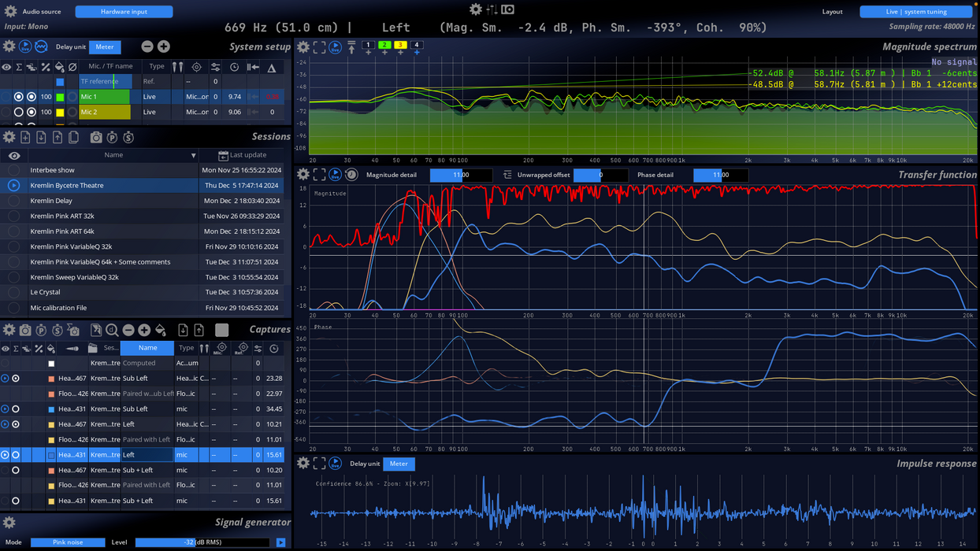Screen dimensions: 980x551
Task: Check the checkbox on the Left capture row
Action: click(x=50, y=454)
